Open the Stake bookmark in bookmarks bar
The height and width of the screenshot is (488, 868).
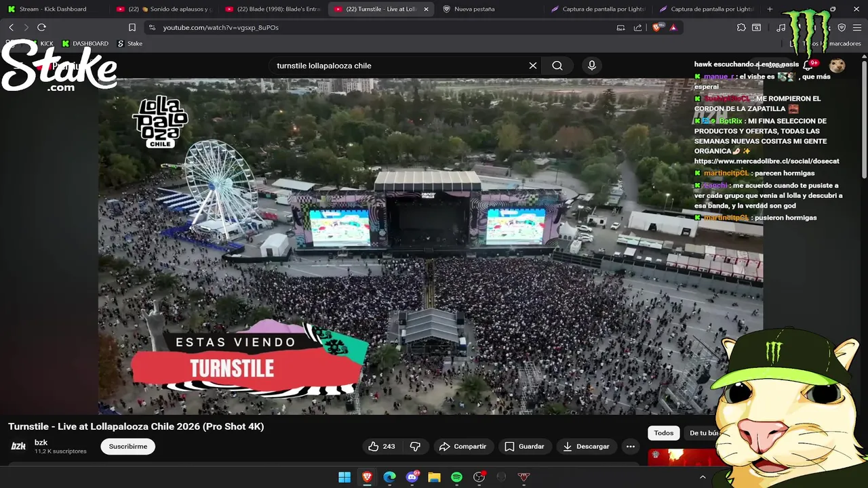[130, 43]
